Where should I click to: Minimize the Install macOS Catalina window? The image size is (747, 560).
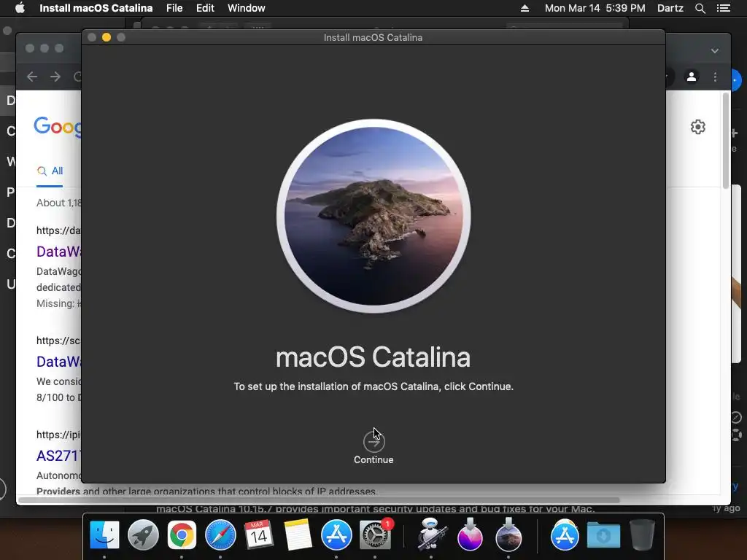[x=107, y=37]
